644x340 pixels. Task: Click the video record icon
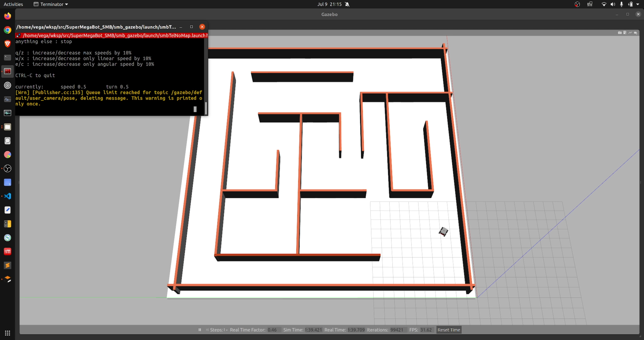coord(635,33)
